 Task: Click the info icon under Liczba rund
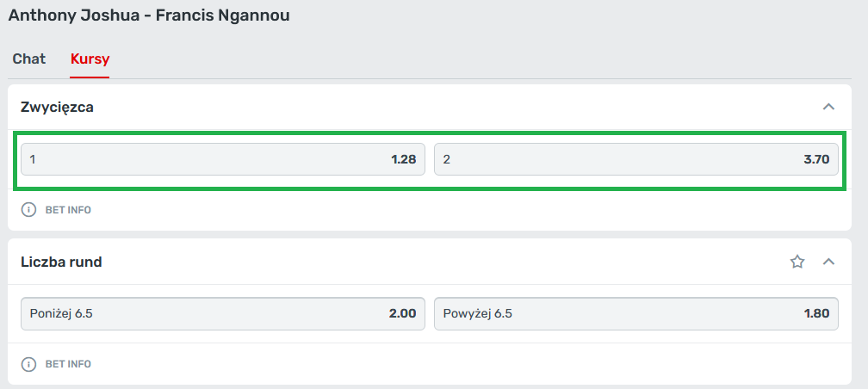pyautogui.click(x=28, y=364)
